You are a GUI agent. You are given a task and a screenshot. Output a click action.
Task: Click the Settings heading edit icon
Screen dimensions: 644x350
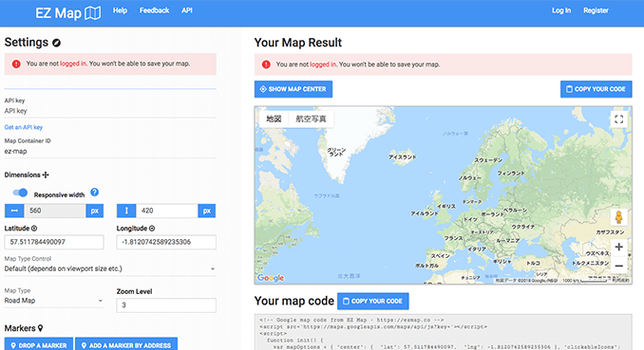point(57,43)
